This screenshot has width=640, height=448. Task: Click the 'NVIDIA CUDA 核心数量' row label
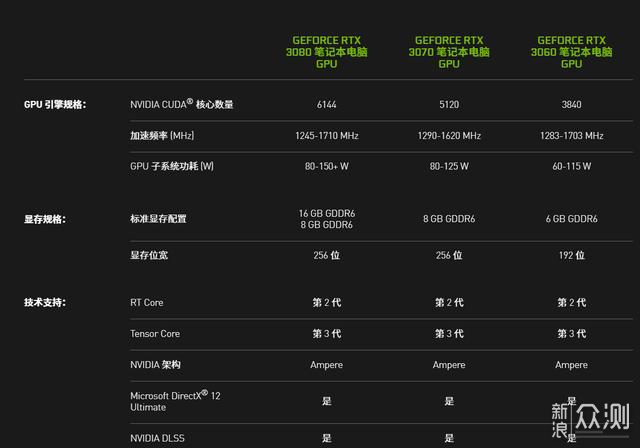click(x=182, y=104)
